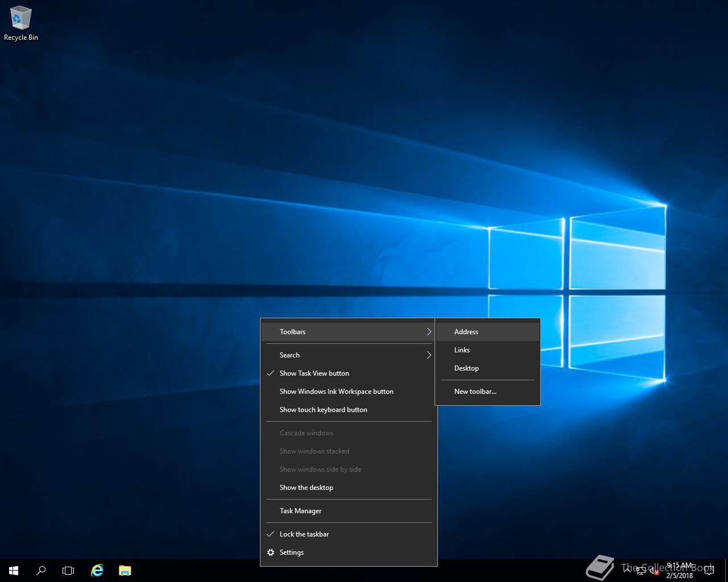This screenshot has width=728, height=582.
Task: Select Show the desktop
Action: tap(349, 488)
